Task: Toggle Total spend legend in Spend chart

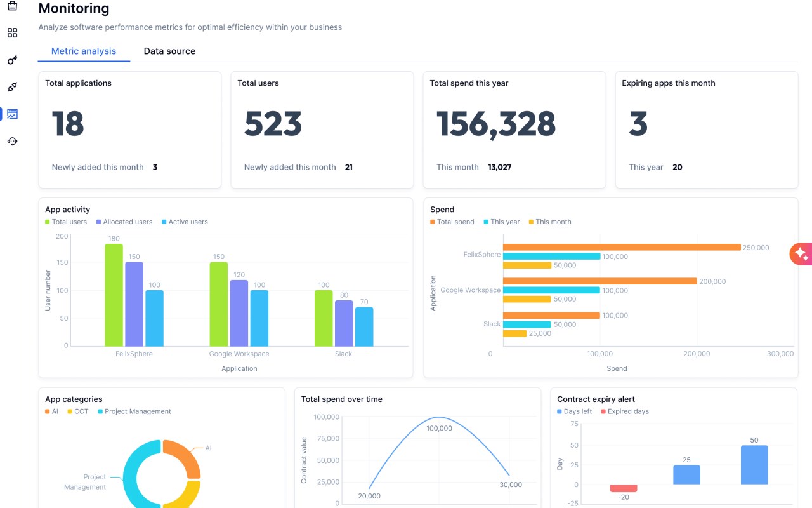Action: pos(452,222)
